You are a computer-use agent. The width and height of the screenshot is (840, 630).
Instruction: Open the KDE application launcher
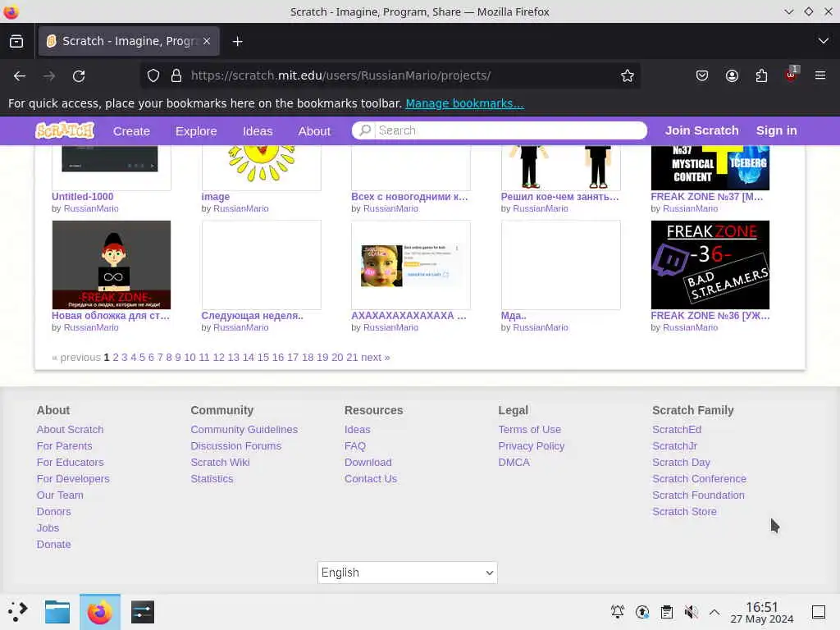coord(18,612)
